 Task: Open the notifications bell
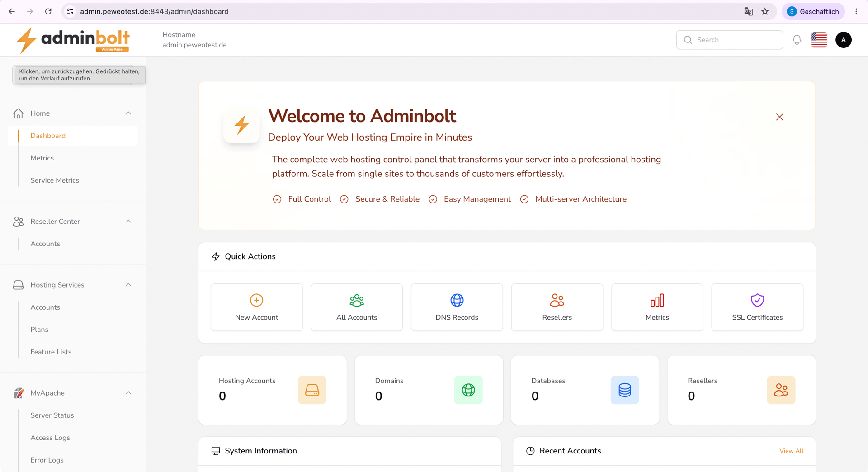click(797, 40)
